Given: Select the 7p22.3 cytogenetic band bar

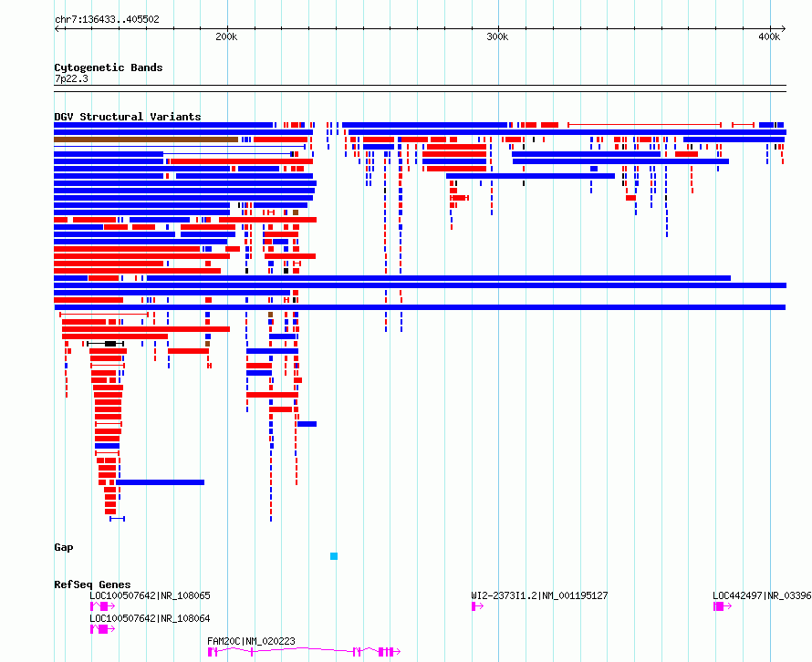Looking at the screenshot, I should click(x=420, y=88).
